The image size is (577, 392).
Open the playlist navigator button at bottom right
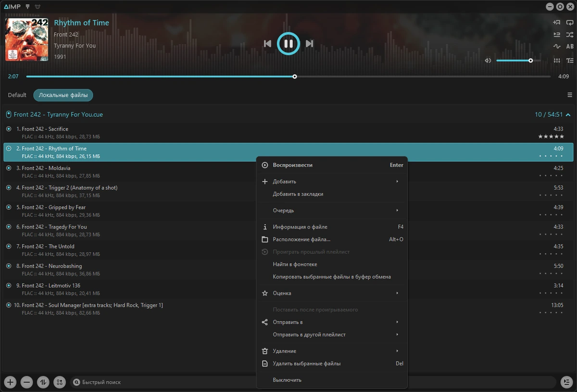pos(566,382)
